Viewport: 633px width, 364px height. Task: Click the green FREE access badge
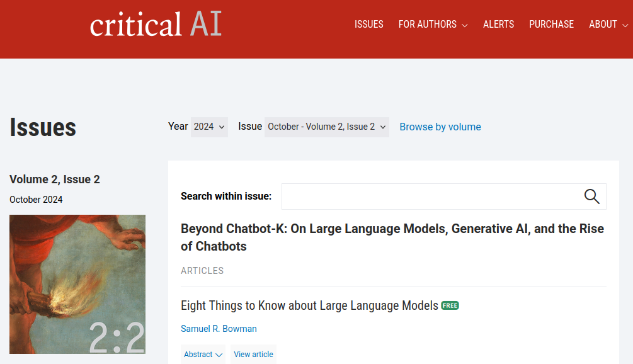[x=450, y=305]
